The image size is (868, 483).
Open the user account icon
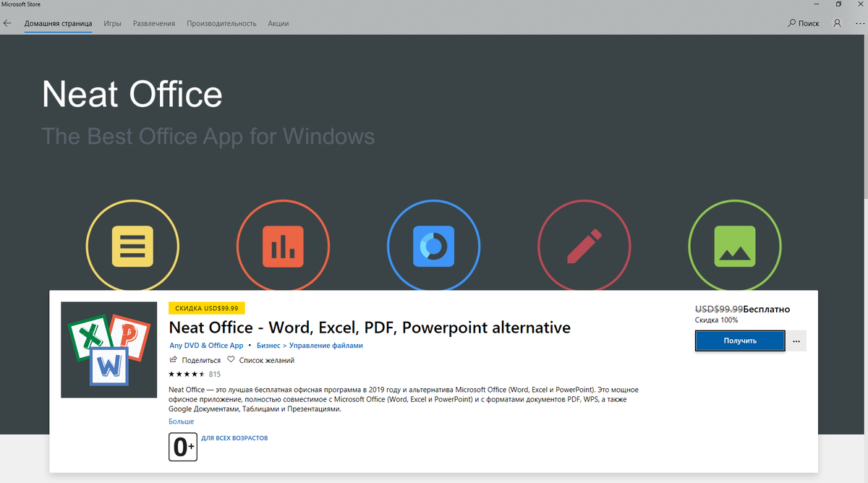[x=837, y=23]
